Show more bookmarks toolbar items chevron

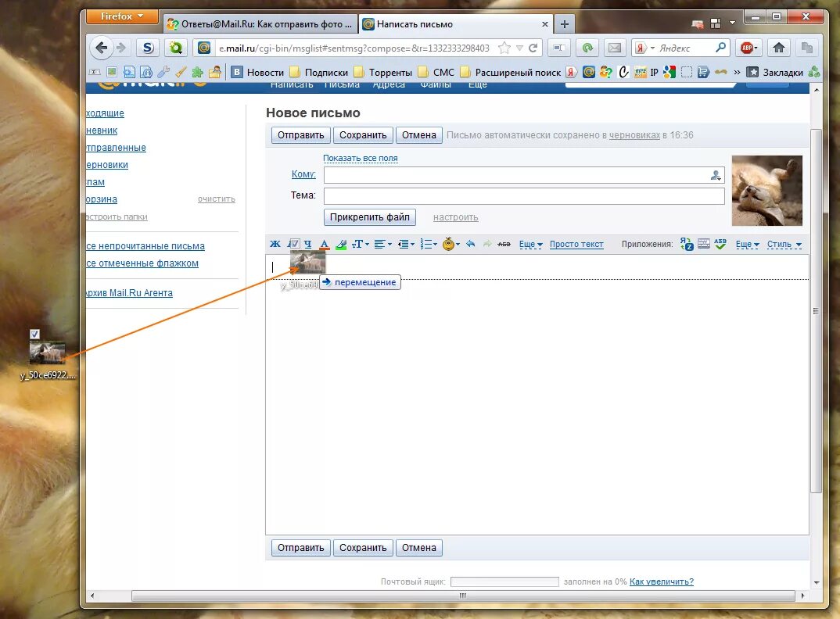pos(737,72)
